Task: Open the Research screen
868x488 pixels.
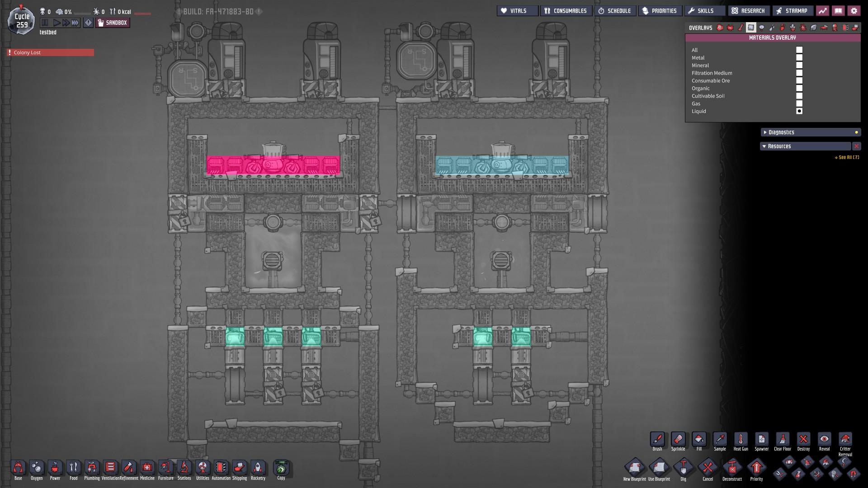Action: (749, 11)
